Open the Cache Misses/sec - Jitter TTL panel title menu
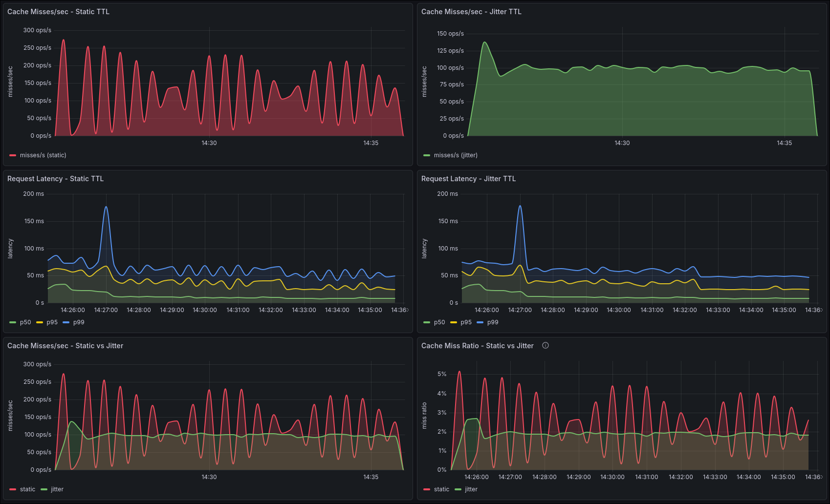830x504 pixels. (x=471, y=12)
